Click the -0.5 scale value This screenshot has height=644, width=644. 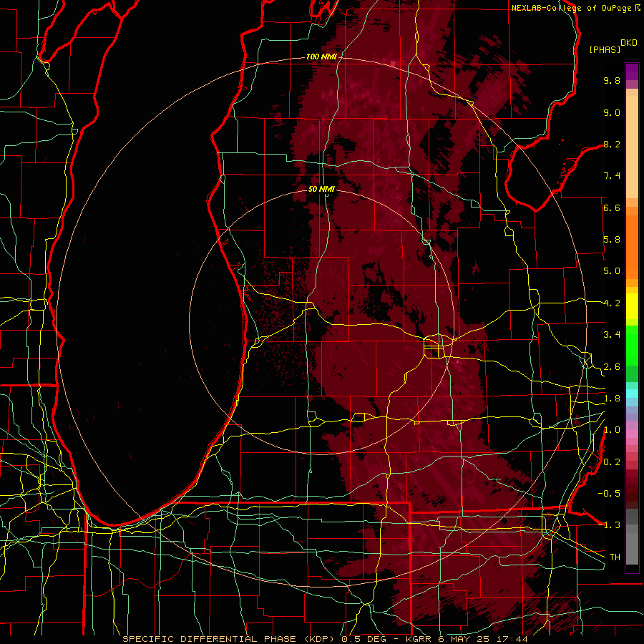tap(609, 494)
